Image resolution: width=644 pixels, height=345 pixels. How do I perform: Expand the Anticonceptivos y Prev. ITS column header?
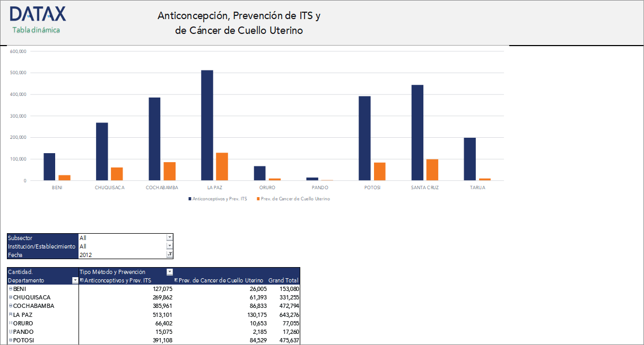coord(82,280)
